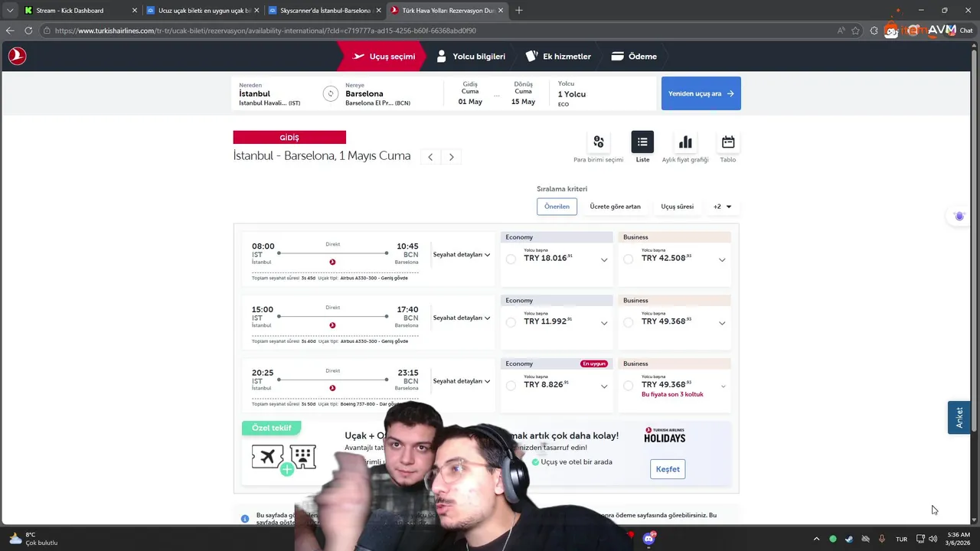Go back in browser history
980x551 pixels.
(10, 31)
